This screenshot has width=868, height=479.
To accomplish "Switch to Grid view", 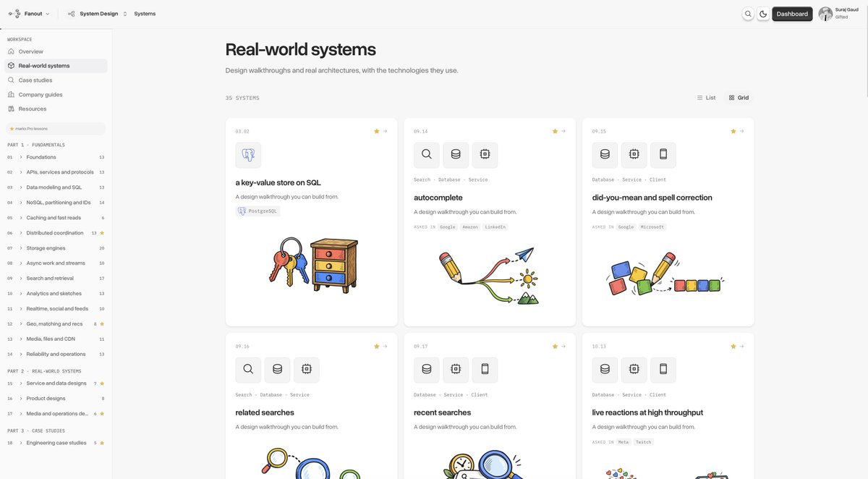I will [x=739, y=98].
